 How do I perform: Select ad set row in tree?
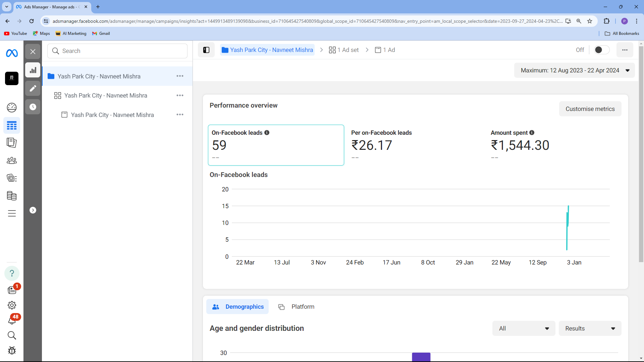(x=117, y=96)
